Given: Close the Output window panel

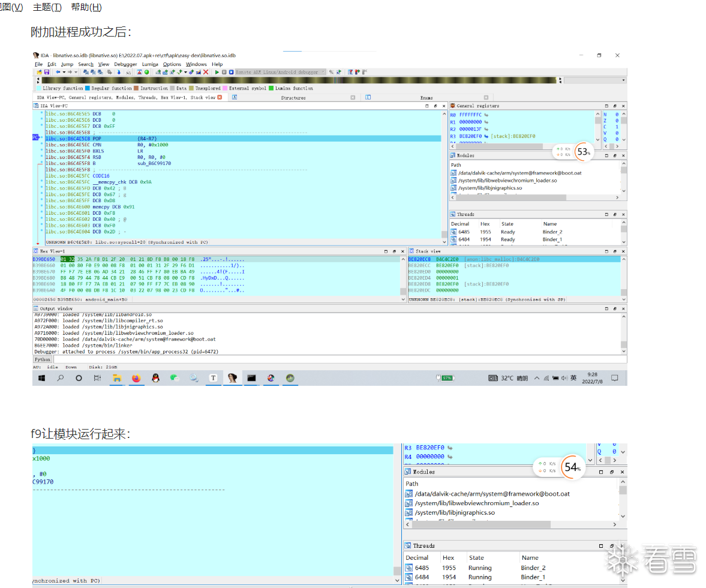Looking at the screenshot, I should pos(623,309).
